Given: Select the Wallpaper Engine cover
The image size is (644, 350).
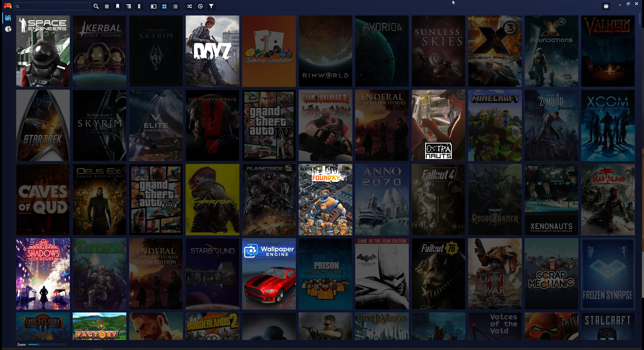Looking at the screenshot, I should 269,274.
